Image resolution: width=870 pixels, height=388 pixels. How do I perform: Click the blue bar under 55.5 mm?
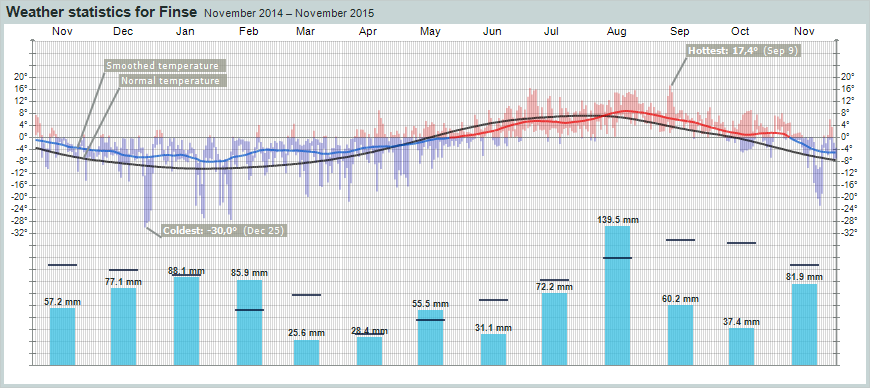430,337
